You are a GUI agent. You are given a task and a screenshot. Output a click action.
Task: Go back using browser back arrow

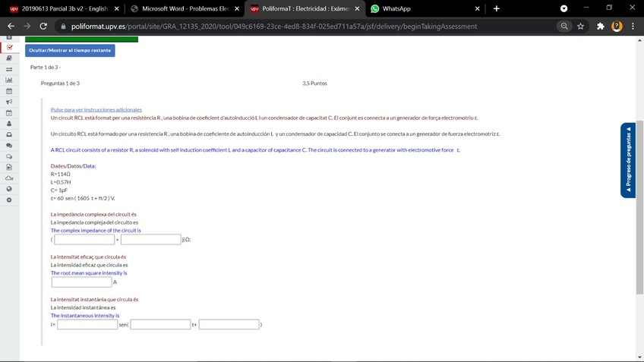pos(11,27)
